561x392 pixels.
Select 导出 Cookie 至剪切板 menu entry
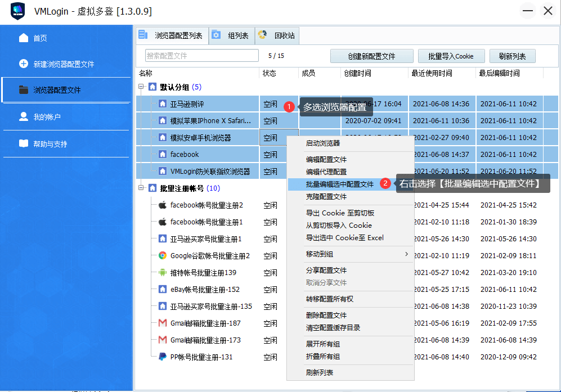point(350,213)
